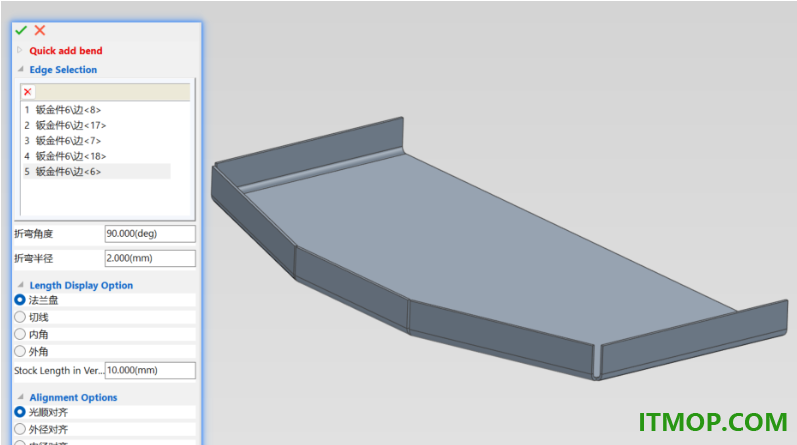This screenshot has height=445, width=797.
Task: Select the 切线 radio option
Action: [20, 317]
